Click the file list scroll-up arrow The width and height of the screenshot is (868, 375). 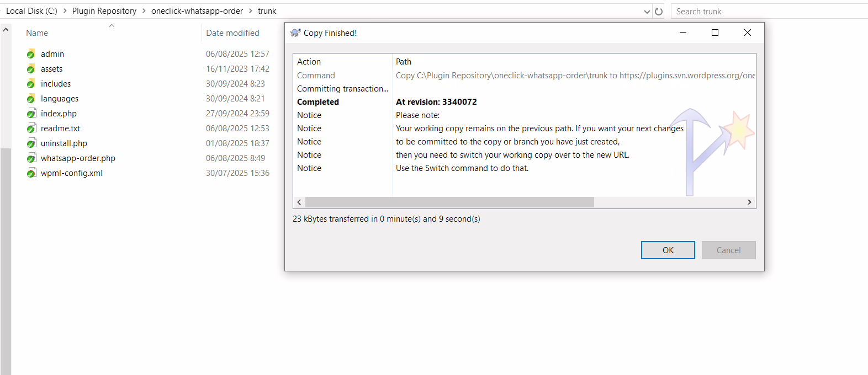(6, 30)
